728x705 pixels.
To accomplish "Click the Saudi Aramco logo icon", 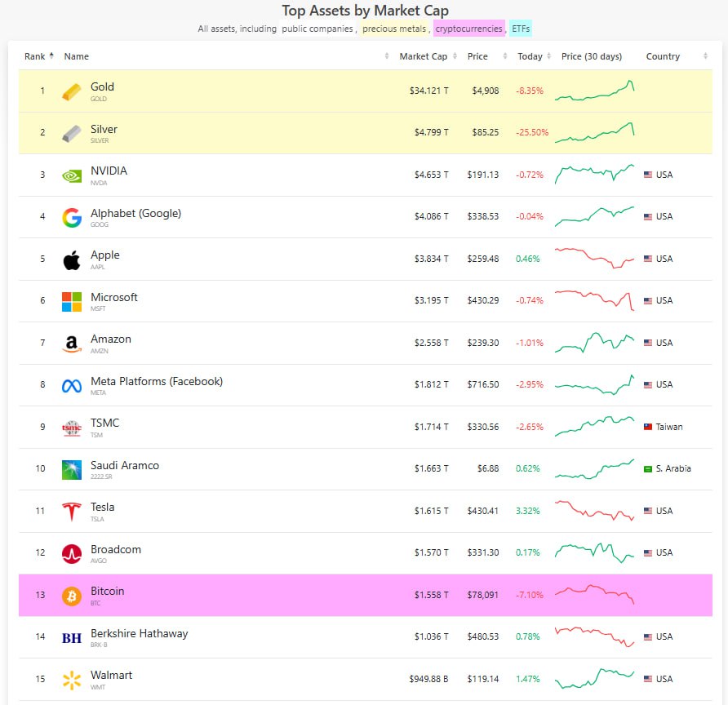I will tap(72, 470).
